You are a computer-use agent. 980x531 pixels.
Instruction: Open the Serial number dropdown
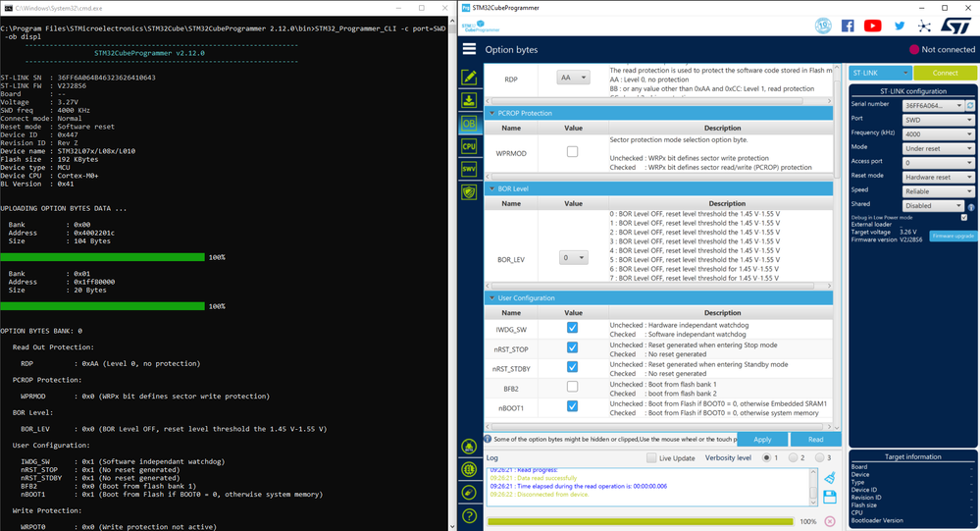[x=934, y=106]
